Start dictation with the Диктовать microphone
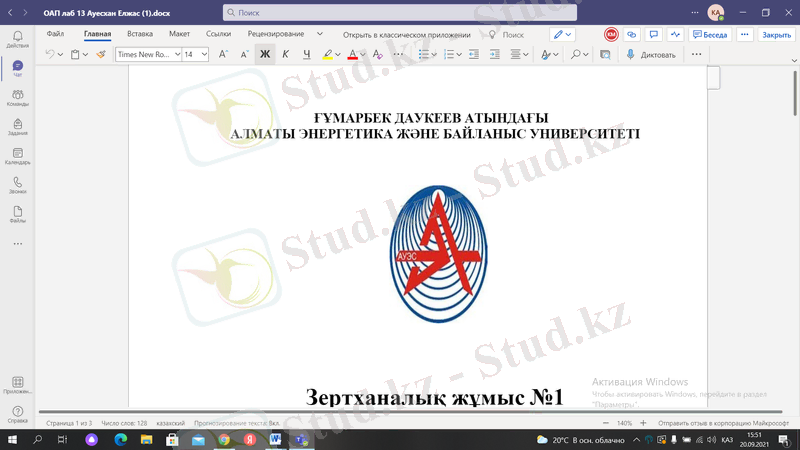The image size is (800, 450). coord(651,55)
